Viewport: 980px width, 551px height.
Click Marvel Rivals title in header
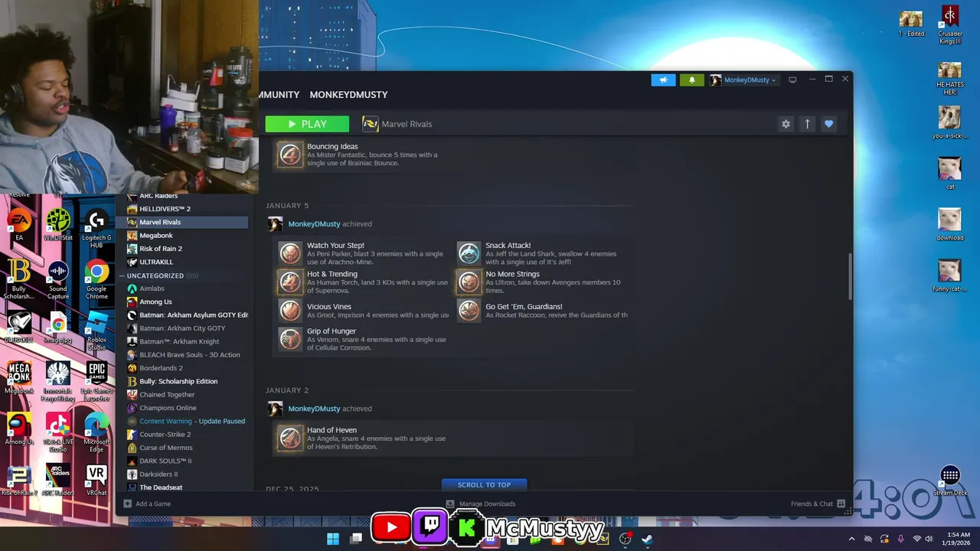407,124
